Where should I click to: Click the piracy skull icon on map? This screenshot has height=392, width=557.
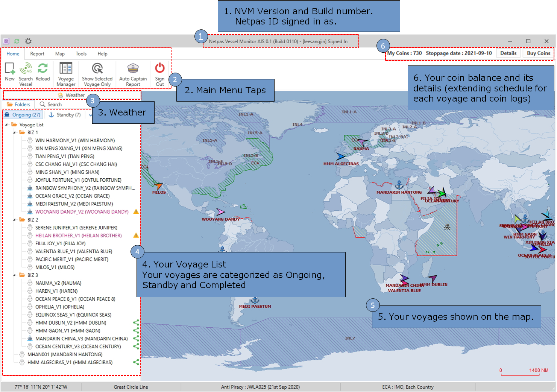(447, 227)
